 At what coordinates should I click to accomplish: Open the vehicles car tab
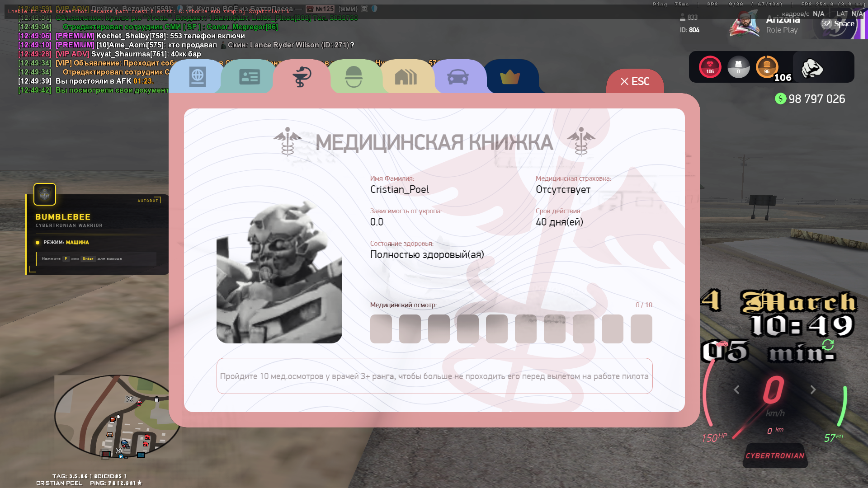[x=458, y=77]
